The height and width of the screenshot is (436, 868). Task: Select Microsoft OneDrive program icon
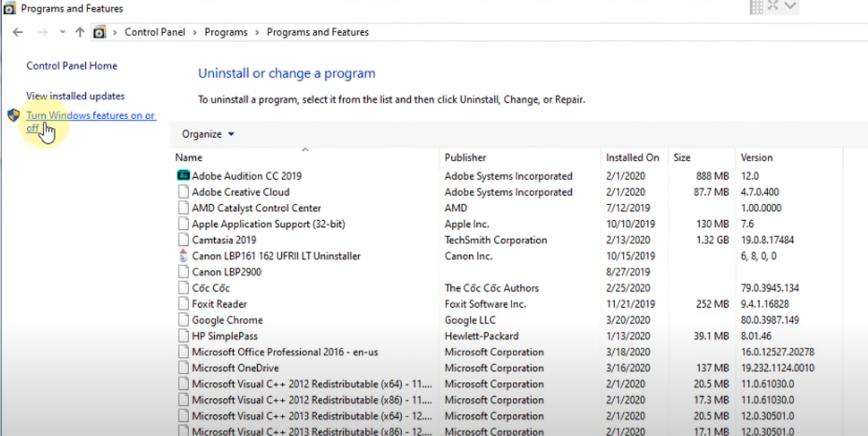(x=183, y=368)
